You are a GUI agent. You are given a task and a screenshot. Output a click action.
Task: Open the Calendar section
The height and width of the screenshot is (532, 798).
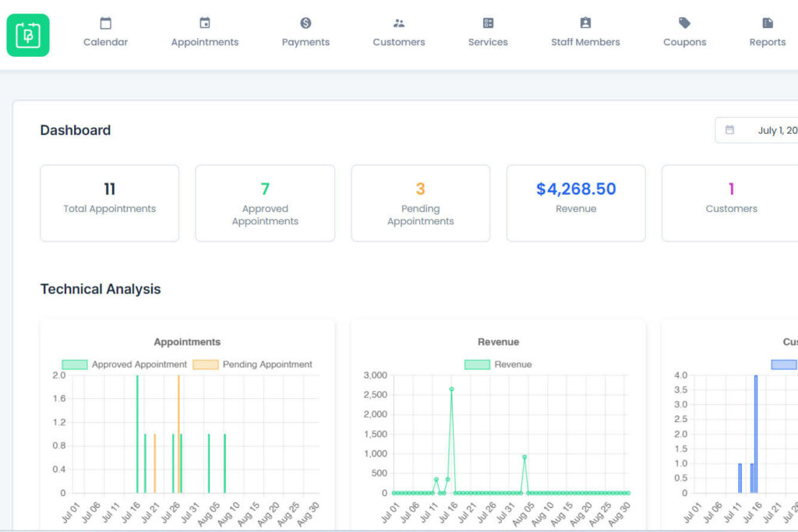[x=105, y=31]
